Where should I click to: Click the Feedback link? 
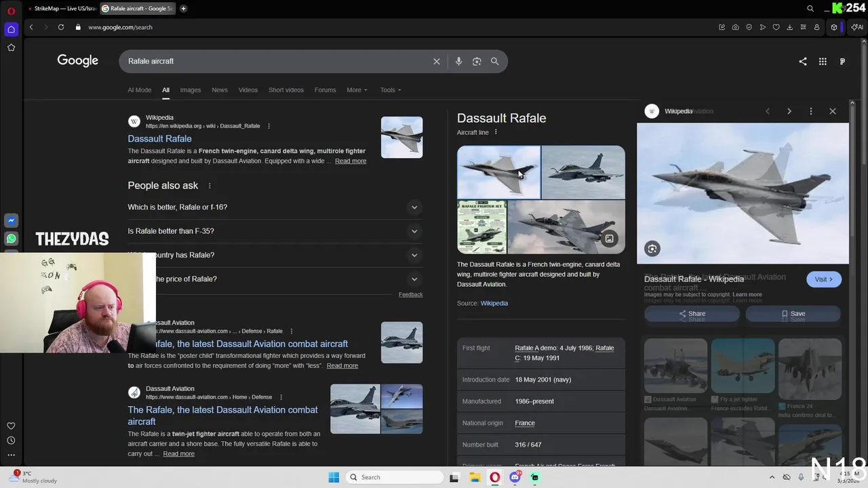(411, 295)
